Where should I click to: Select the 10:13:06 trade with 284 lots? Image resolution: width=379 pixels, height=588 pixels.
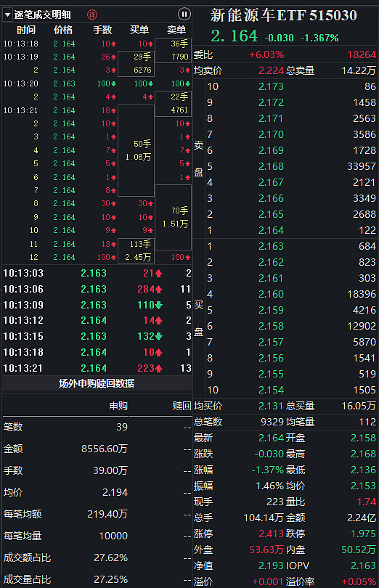click(97, 289)
